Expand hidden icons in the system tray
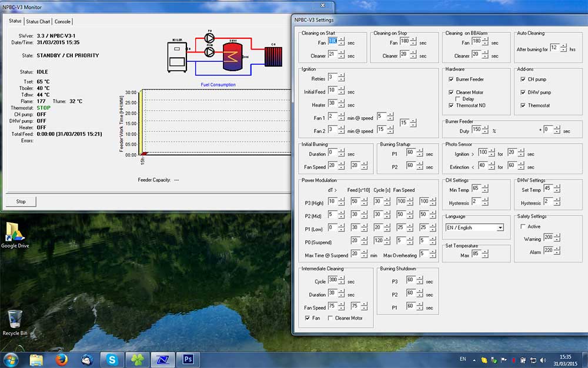Image resolution: width=588 pixels, height=368 pixels. click(473, 360)
